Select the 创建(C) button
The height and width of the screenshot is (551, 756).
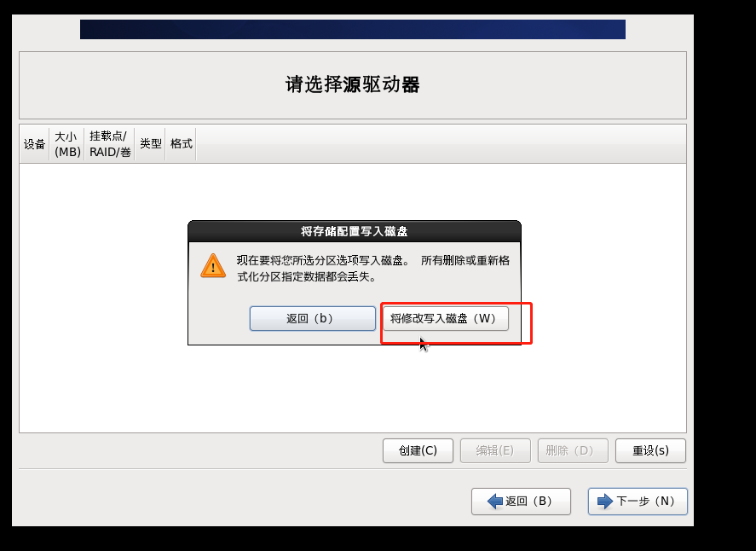click(x=418, y=450)
